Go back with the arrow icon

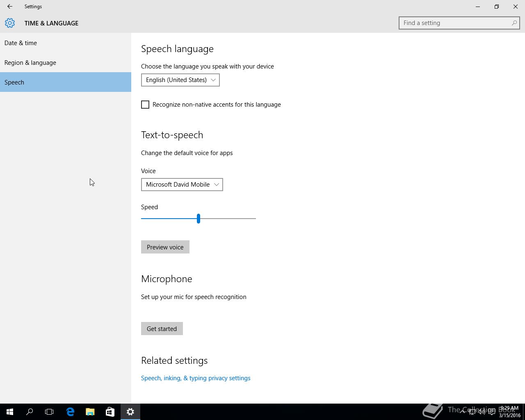tap(10, 7)
